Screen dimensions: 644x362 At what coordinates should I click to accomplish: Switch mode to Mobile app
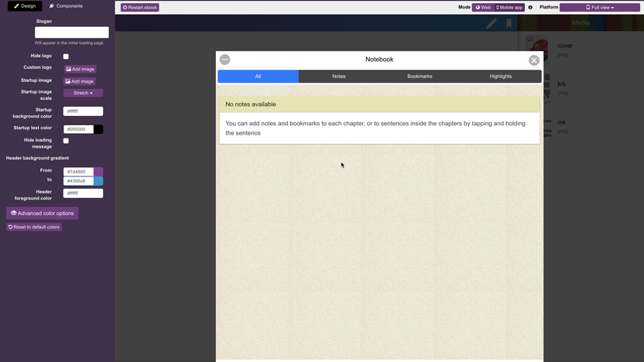click(509, 8)
